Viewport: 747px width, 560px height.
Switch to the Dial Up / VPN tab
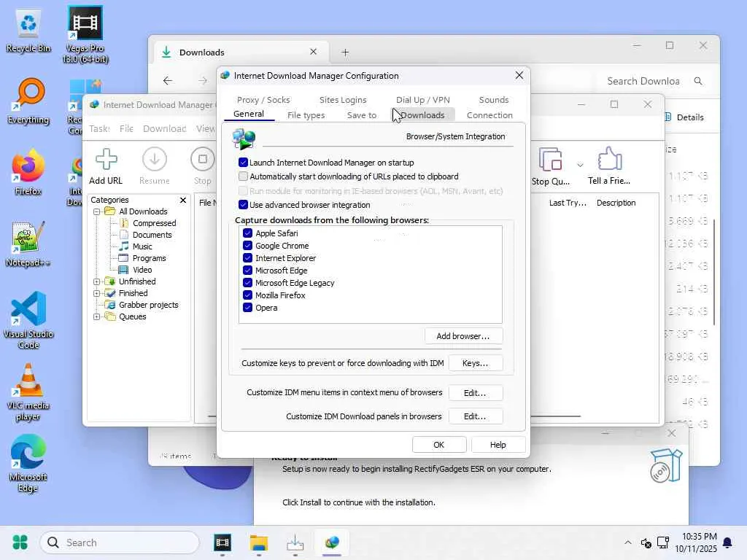422,99
